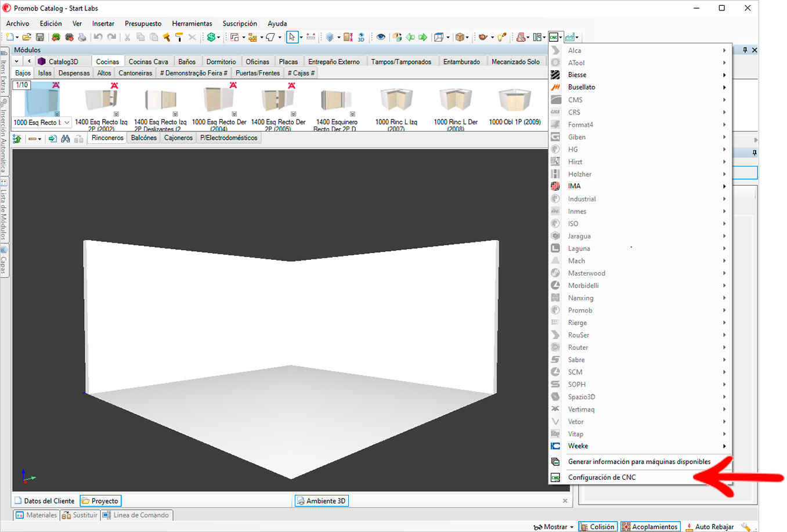Expand the Busellato submenu
787x532 pixels.
[x=640, y=87]
